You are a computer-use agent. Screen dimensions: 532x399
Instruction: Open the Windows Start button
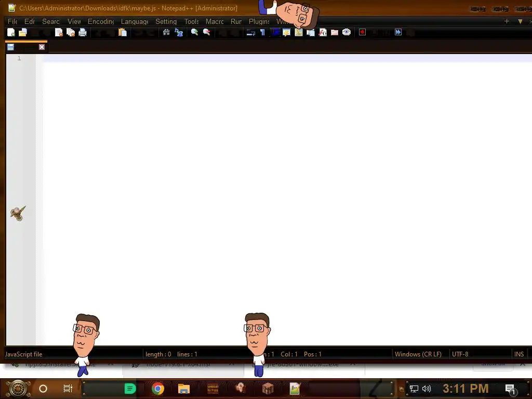18,389
